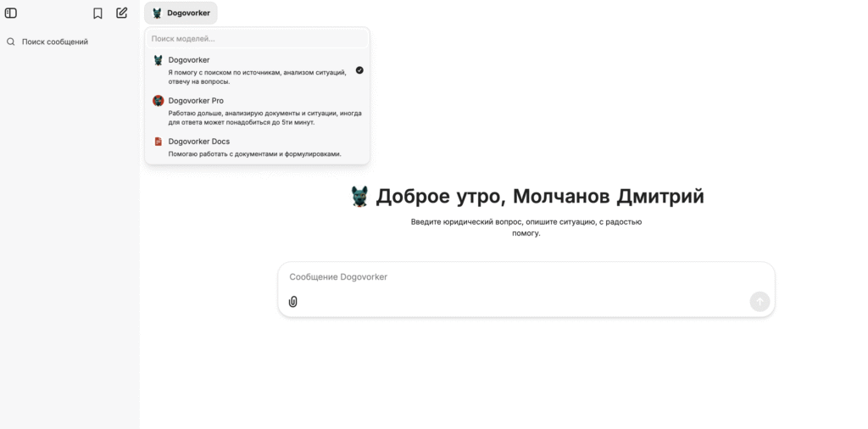This screenshot has height=429, width=868.
Task: Collapse the Dogovorker model selector dropdown
Action: coord(181,13)
